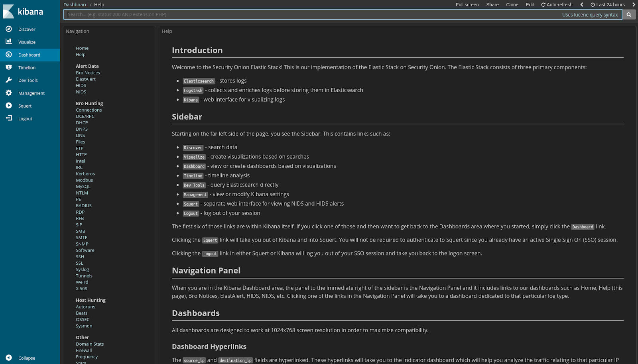The height and width of the screenshot is (364, 638).
Task: Collapse the sidebar using the arrow icon
Action: tap(9, 358)
